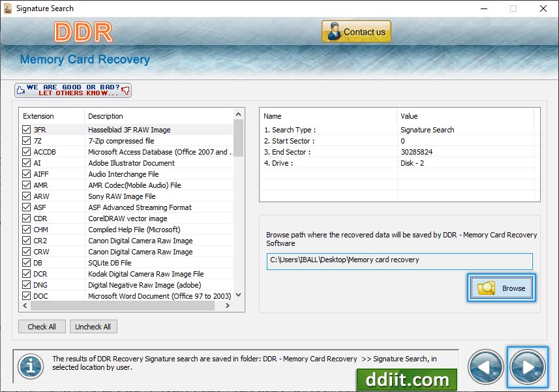Toggle the 7Z compressed file checkbox
This screenshot has height=392, width=559.
27,141
